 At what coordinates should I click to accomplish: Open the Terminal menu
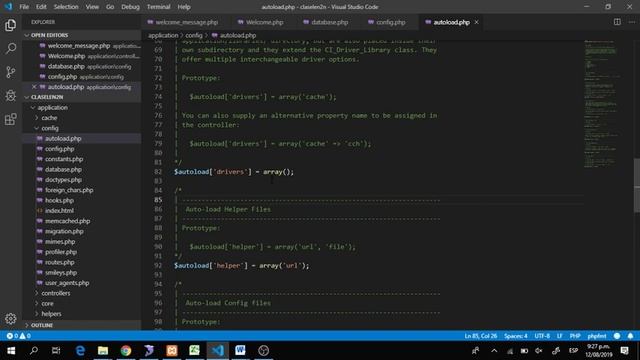(x=158, y=7)
